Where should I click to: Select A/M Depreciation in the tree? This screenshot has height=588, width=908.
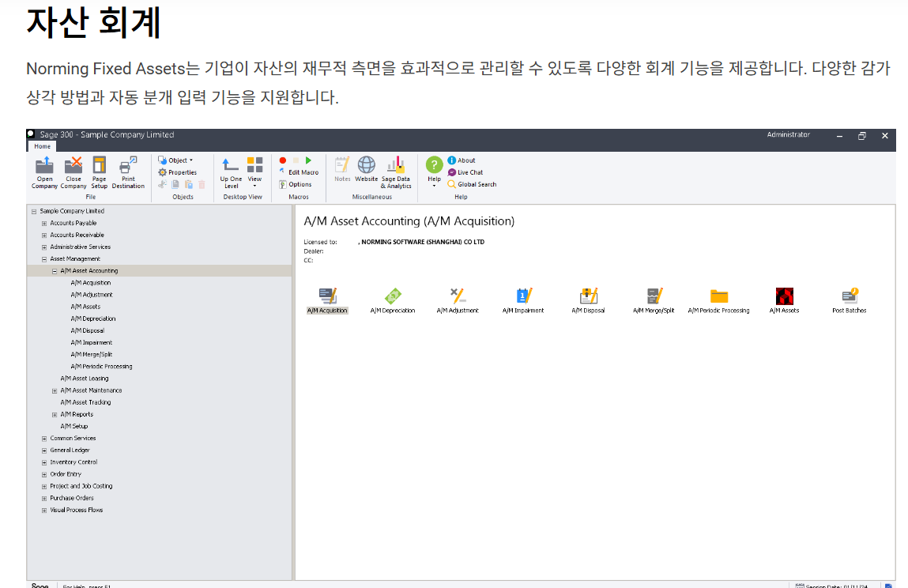click(93, 318)
